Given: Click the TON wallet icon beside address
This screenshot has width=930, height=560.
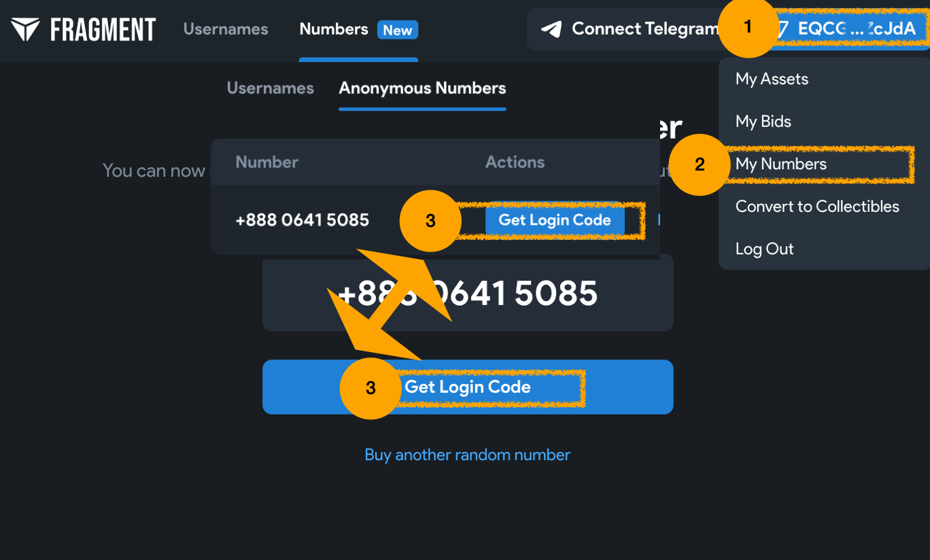Looking at the screenshot, I should click(x=782, y=29).
